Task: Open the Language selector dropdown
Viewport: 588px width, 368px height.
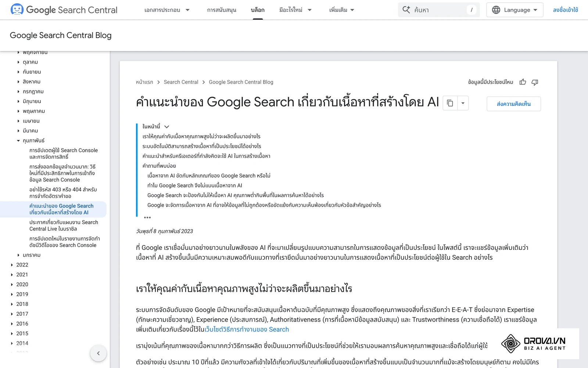Action: coord(514,10)
